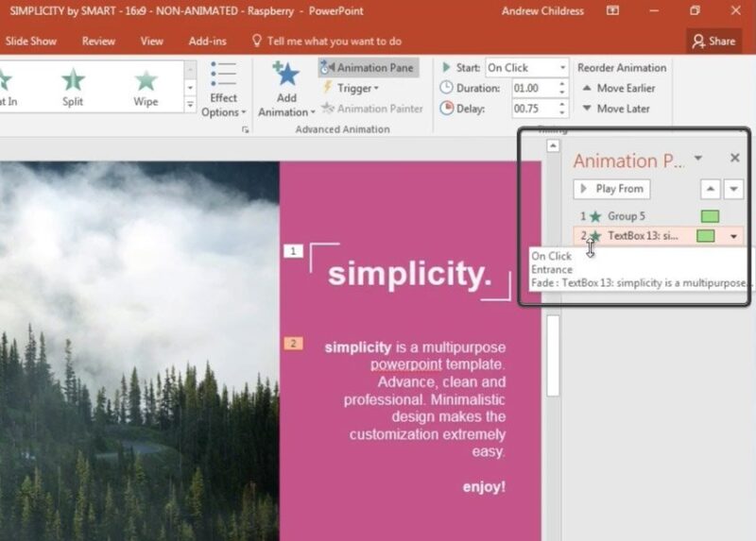Open the View ribbon tab
Screen dimensions: 756x541
(151, 42)
